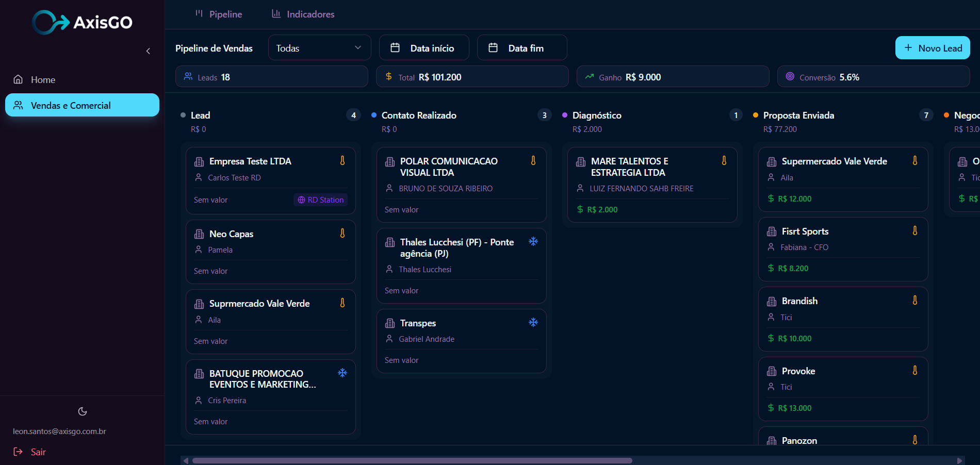The width and height of the screenshot is (980, 465).
Task: Click the Novo Lead button
Action: [x=933, y=48]
